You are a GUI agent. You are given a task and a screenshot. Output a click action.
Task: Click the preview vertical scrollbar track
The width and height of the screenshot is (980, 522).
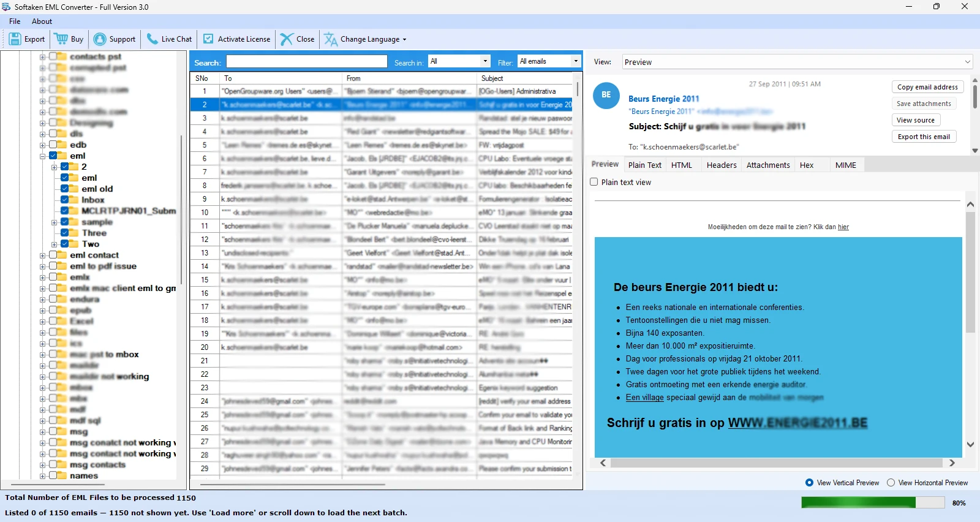(970, 325)
